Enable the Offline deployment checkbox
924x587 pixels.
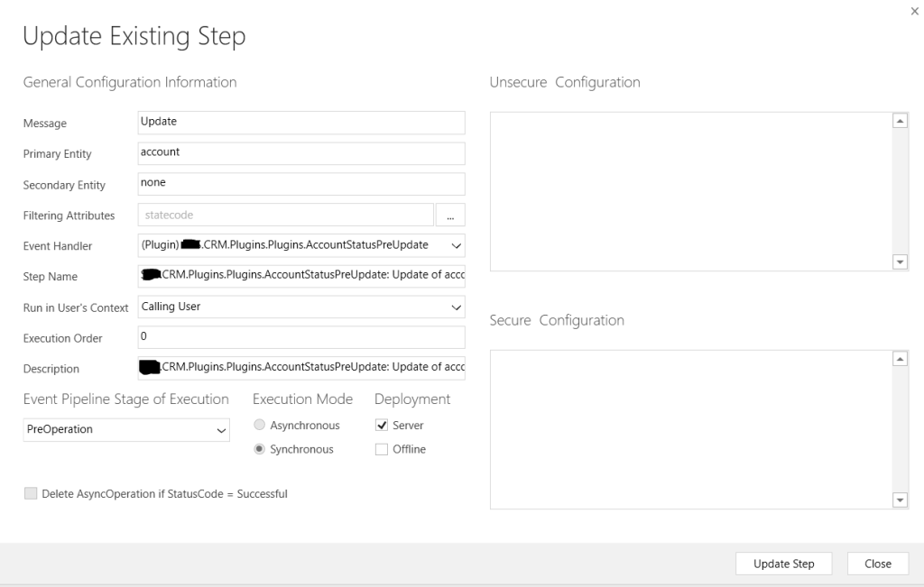381,449
